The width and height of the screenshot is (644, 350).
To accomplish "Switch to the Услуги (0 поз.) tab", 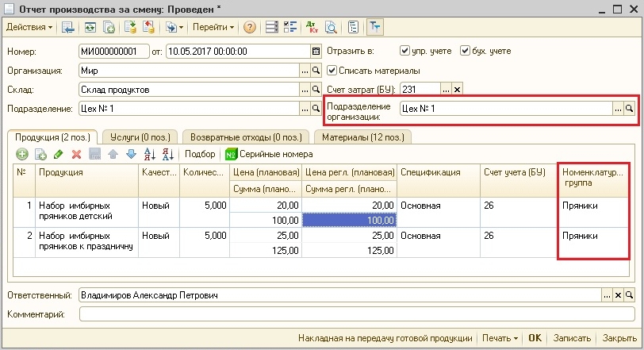I will point(140,137).
